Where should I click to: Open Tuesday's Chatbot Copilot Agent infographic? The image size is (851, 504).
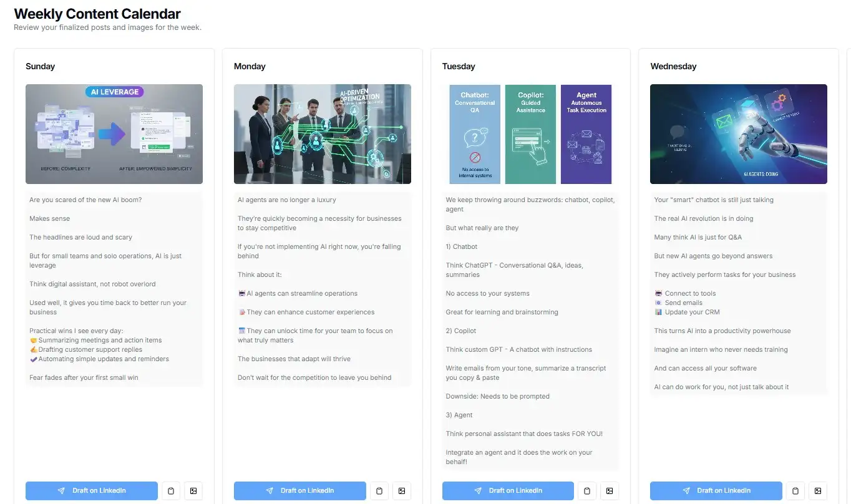530,134
